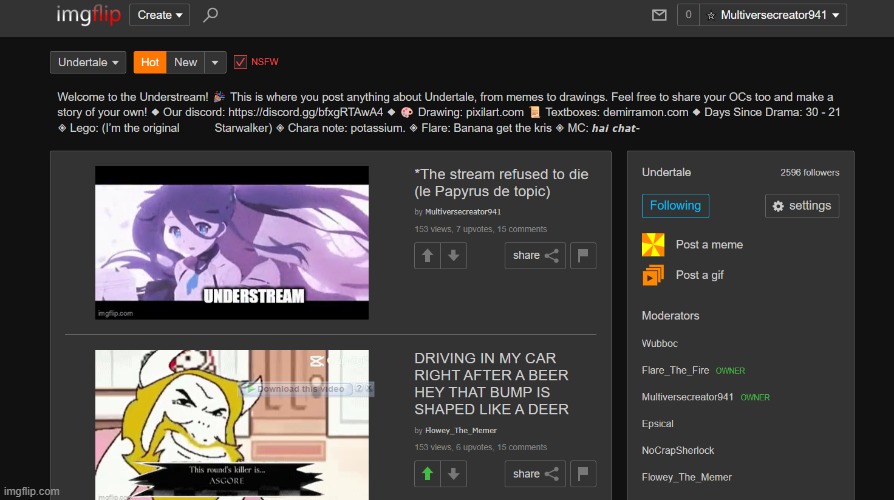Click the discord.gg/bfxgRTAwA4 text in description

click(306, 112)
